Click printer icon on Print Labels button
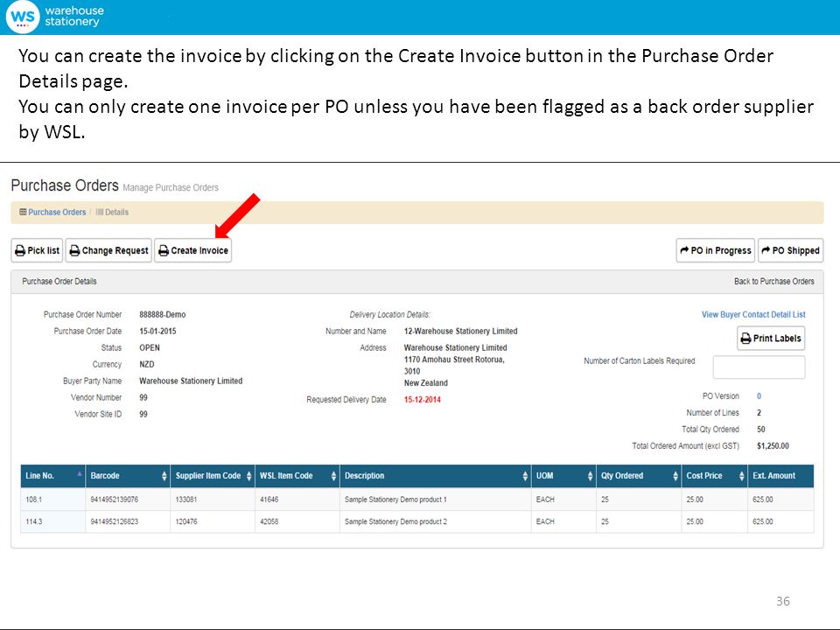The width and height of the screenshot is (840, 630). 745,339
